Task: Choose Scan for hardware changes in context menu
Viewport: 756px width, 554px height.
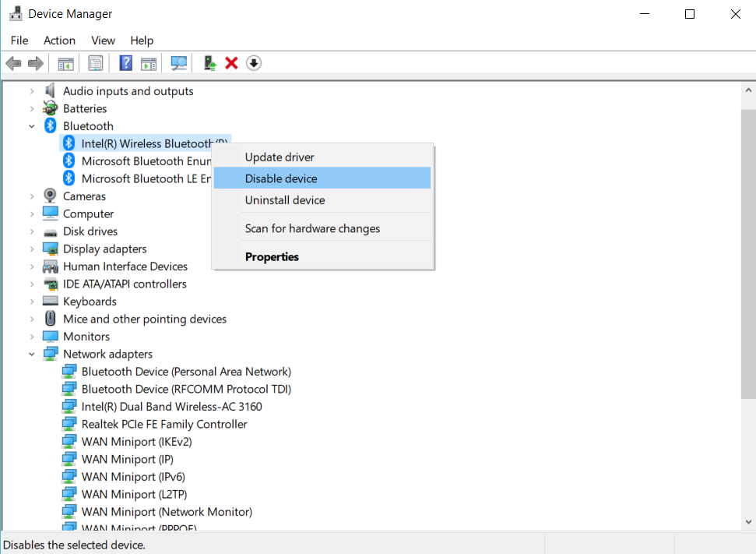Action: [322, 228]
